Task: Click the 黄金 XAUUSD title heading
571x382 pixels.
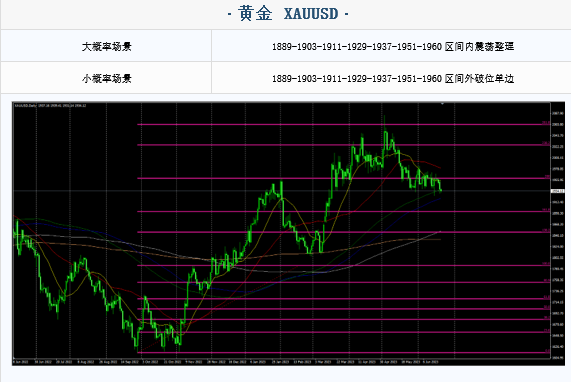Action: pos(288,14)
